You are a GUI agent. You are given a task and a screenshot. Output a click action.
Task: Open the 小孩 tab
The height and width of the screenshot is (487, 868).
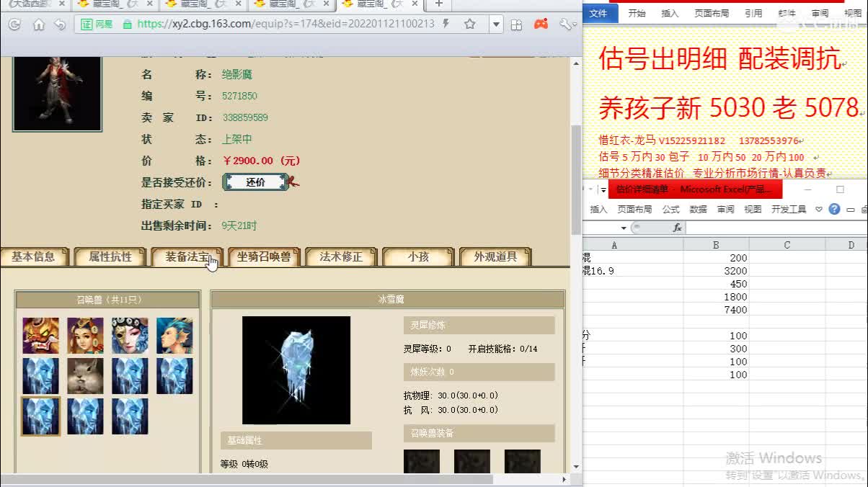(419, 256)
